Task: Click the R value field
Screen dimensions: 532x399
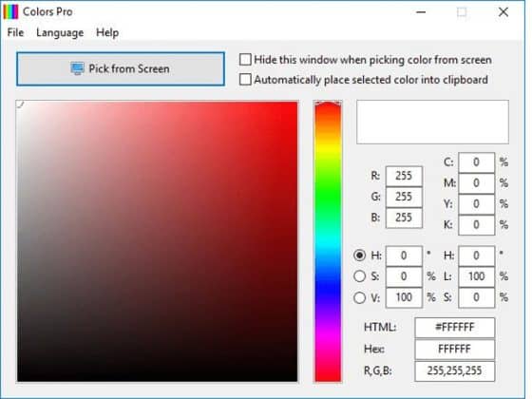Action: pyautogui.click(x=404, y=176)
